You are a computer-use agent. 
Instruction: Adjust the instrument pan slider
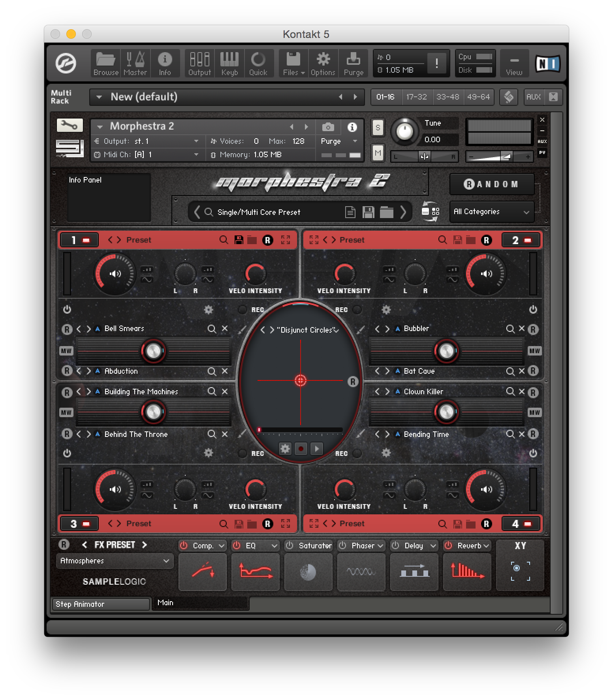point(425,156)
